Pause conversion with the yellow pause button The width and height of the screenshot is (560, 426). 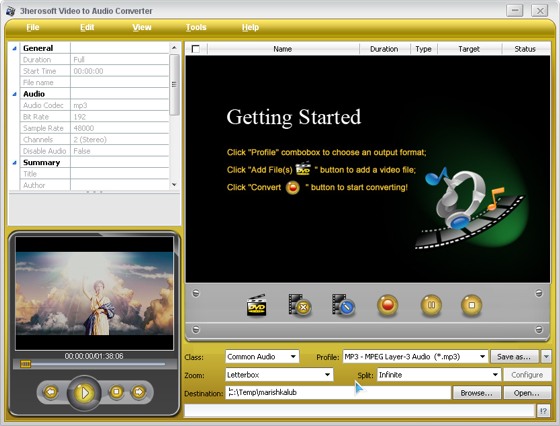pos(431,305)
